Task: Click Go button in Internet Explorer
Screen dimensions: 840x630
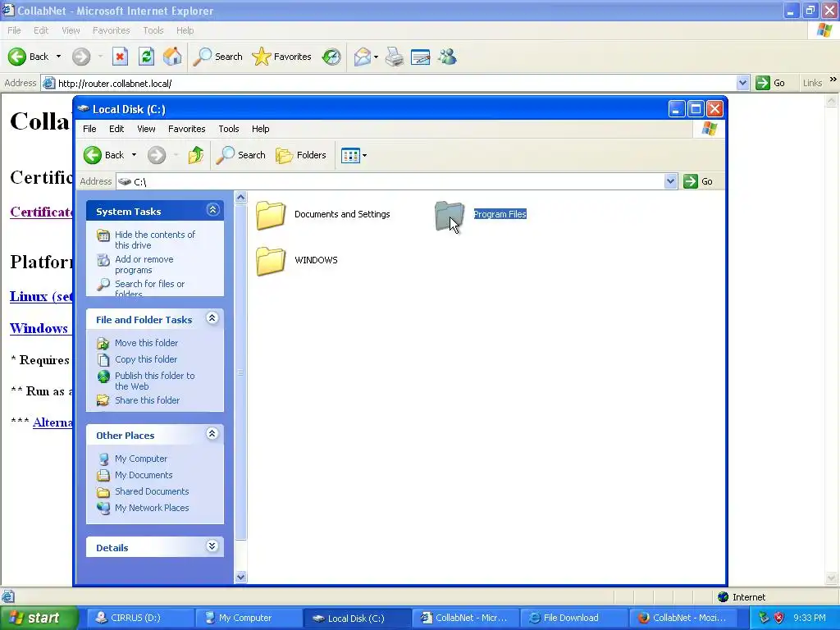Action: 770,83
